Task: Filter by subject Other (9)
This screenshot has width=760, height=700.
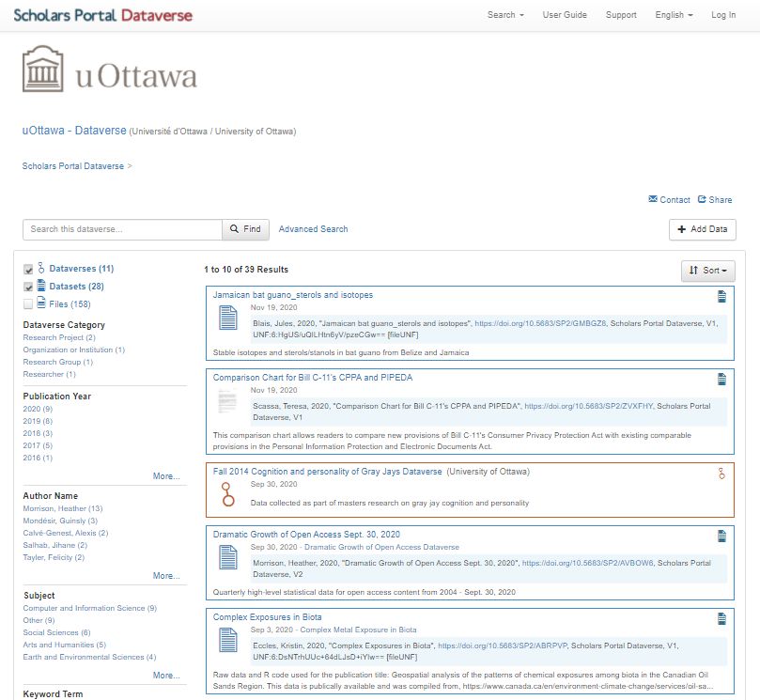Action: (39, 620)
